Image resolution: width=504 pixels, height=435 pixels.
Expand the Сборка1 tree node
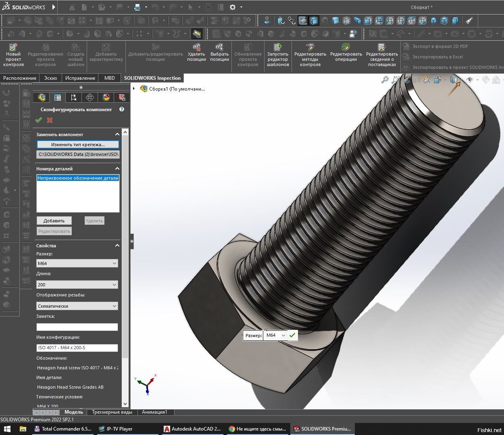[134, 89]
